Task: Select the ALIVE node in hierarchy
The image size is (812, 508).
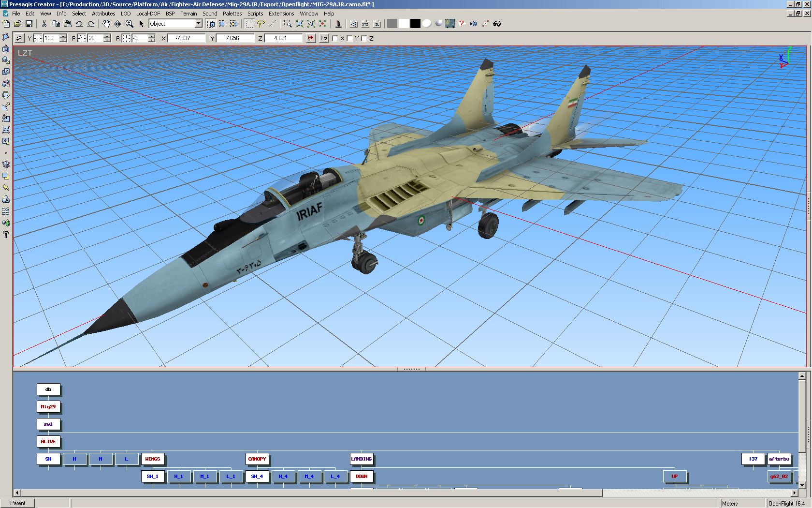Action: tap(48, 442)
